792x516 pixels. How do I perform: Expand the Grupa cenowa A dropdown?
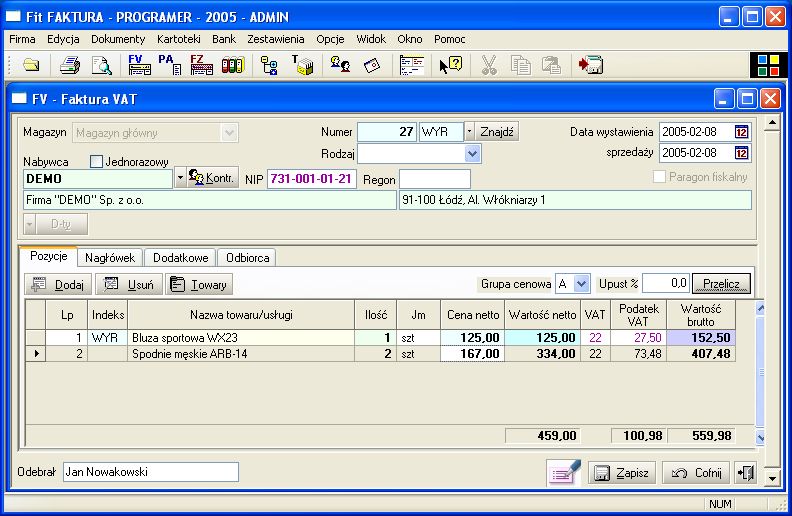pyautogui.click(x=581, y=284)
